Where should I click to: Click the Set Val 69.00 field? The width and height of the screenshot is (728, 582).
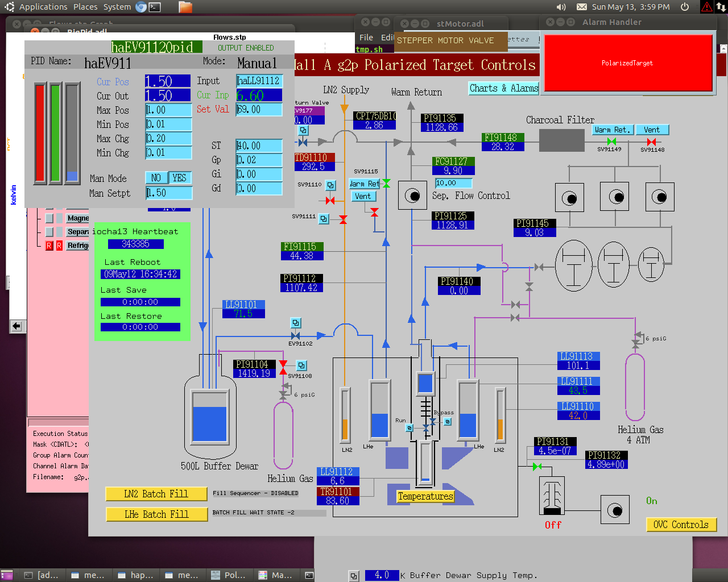(259, 109)
